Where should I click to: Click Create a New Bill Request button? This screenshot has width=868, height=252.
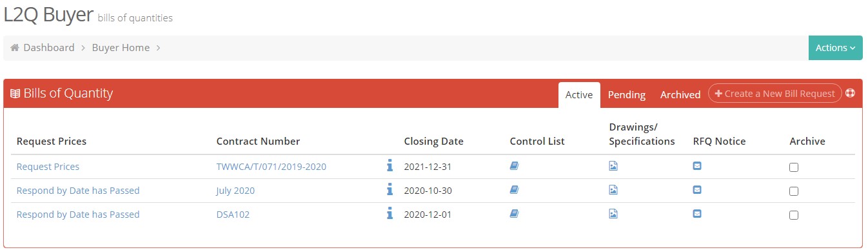pyautogui.click(x=774, y=93)
